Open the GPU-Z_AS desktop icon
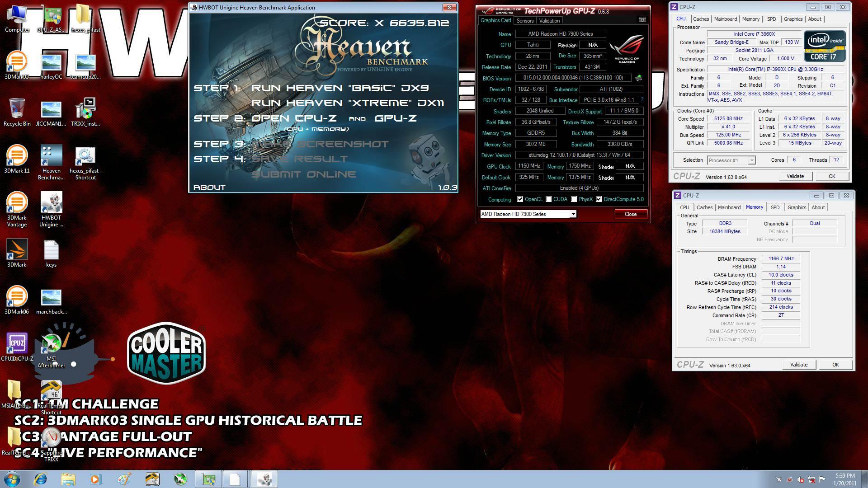 (51, 19)
